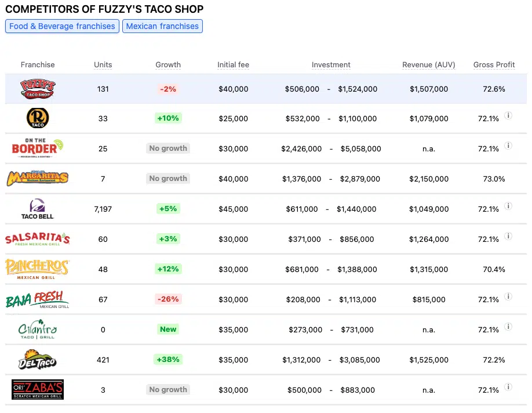Click info icon beside Baja Fresh gross profit

point(508,296)
